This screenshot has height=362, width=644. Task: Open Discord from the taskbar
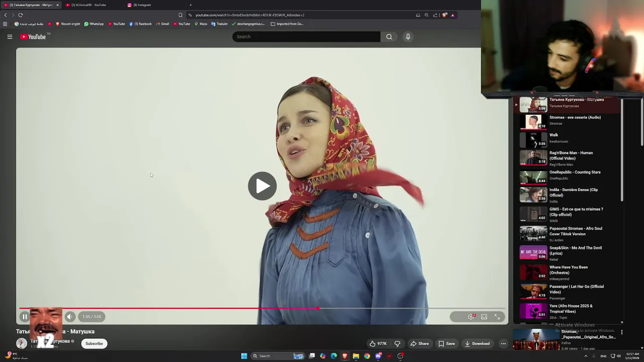(x=378, y=356)
